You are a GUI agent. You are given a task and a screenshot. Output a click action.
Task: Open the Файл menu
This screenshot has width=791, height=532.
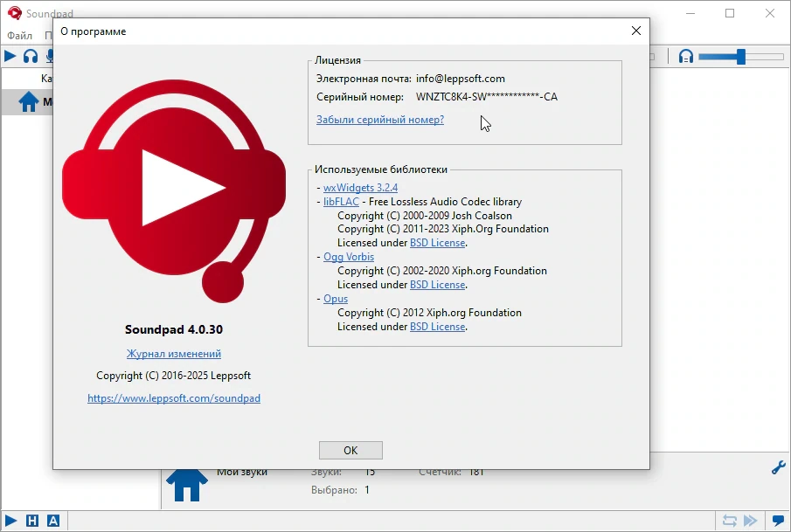pyautogui.click(x=20, y=35)
